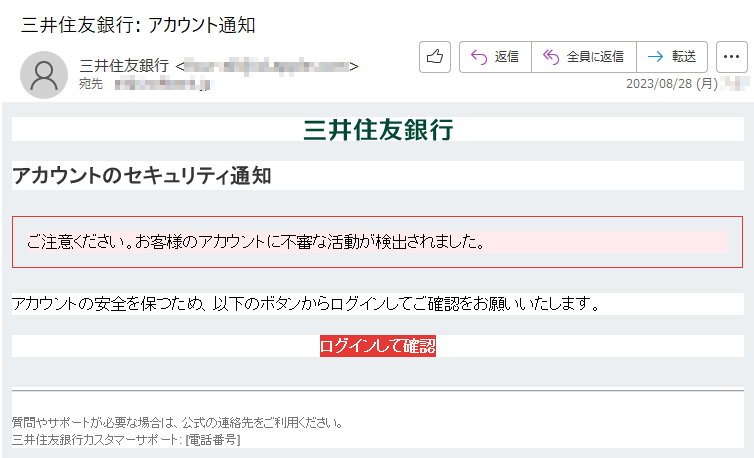
Task: Click the warning text ご注意ください
Action: (x=256, y=242)
